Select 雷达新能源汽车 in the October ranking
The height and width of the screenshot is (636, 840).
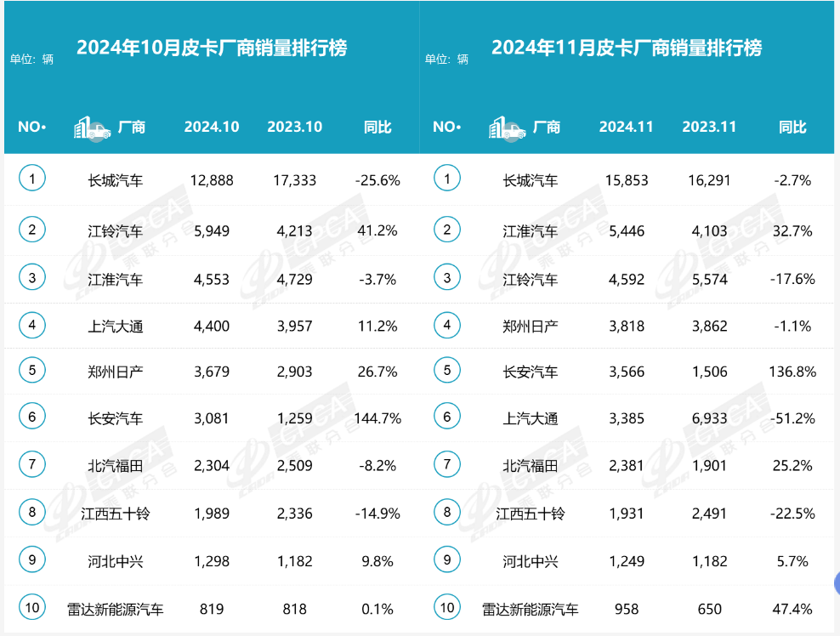(115, 609)
